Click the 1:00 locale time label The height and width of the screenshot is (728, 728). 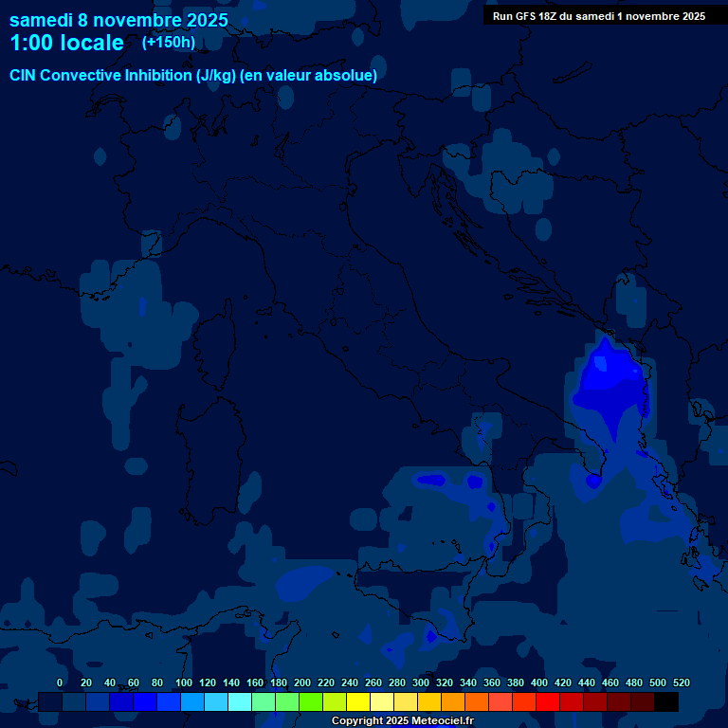tap(66, 44)
